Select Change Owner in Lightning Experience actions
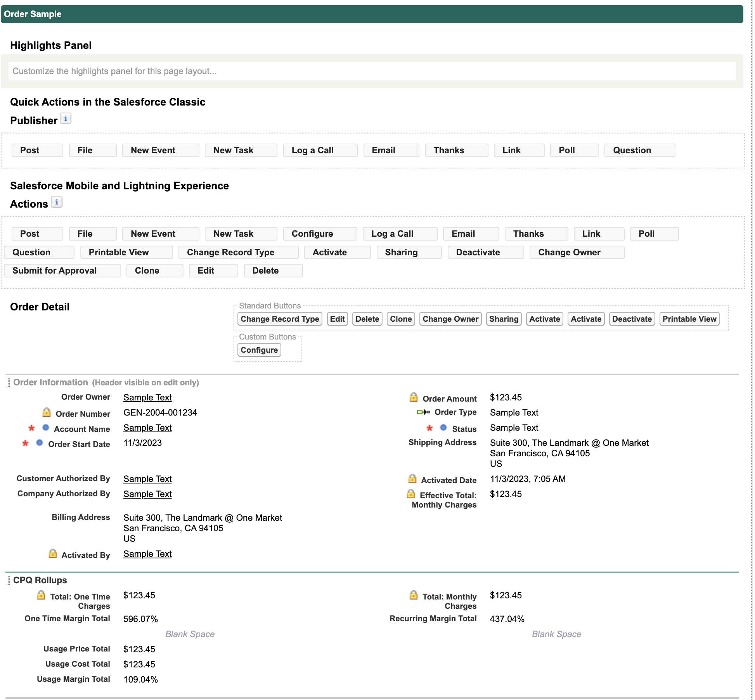The width and height of the screenshot is (755, 700). click(577, 253)
